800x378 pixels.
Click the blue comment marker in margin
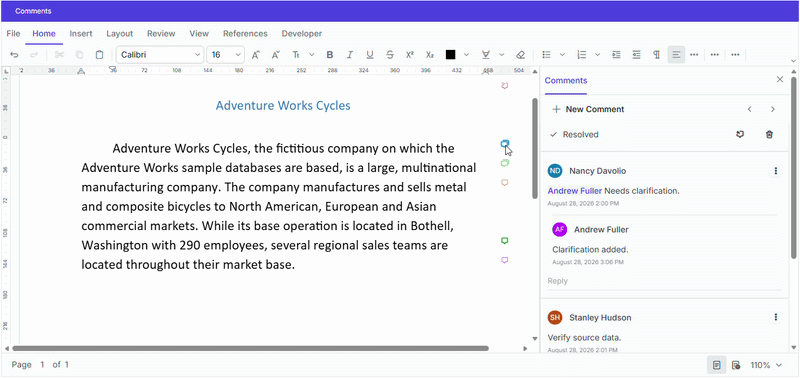[x=505, y=144]
